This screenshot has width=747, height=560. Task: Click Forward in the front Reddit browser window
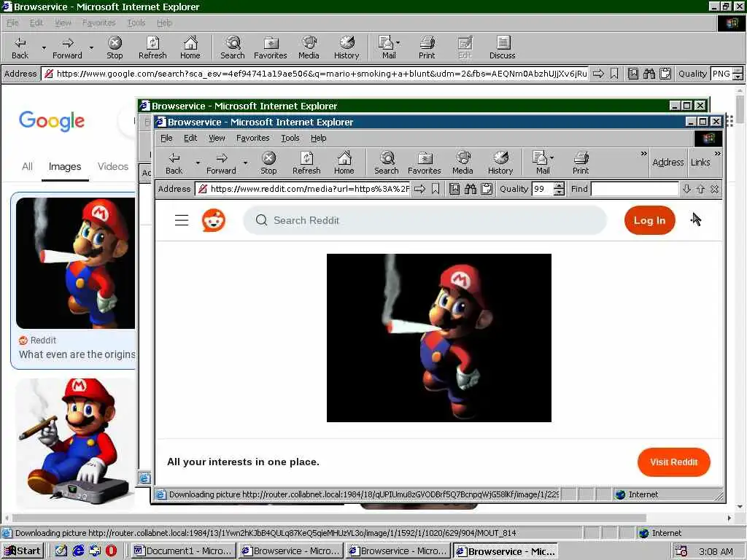pos(221,163)
